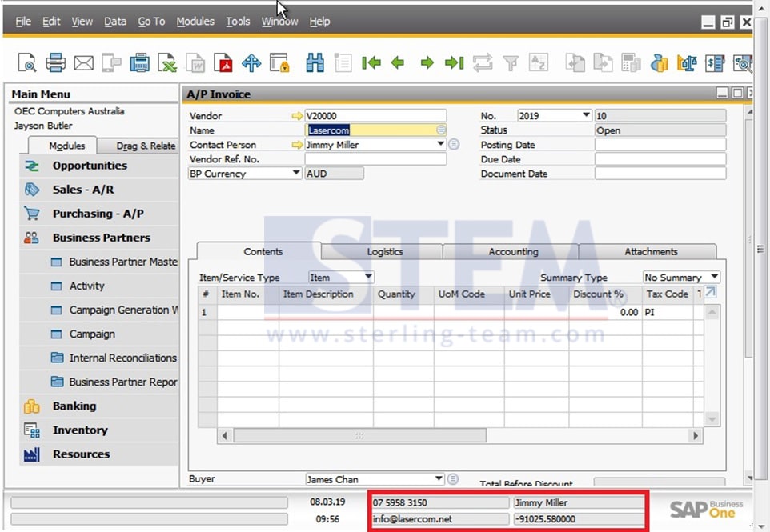The height and width of the screenshot is (532, 770).
Task: Open the Help menu
Action: [319, 22]
